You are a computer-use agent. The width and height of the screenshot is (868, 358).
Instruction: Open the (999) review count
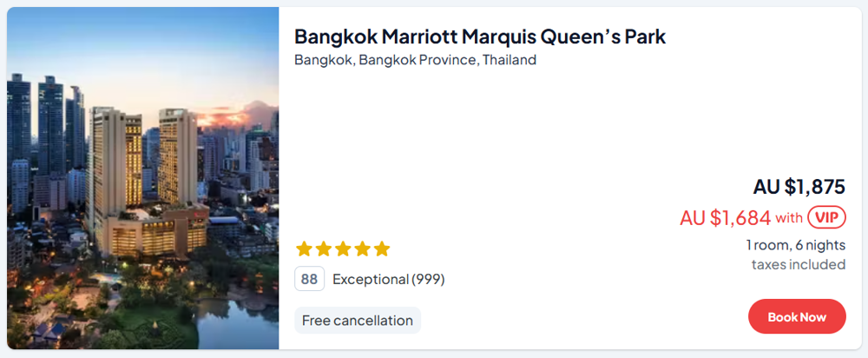pos(428,279)
